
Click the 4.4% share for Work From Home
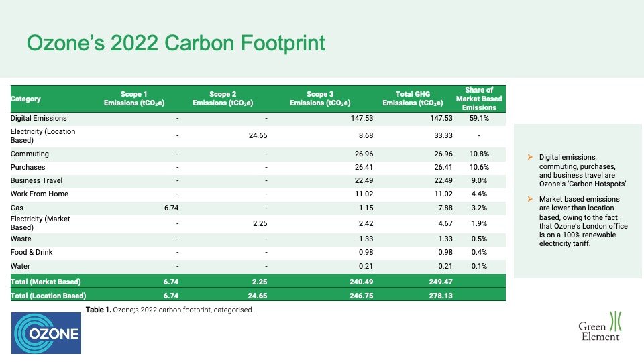(x=479, y=194)
